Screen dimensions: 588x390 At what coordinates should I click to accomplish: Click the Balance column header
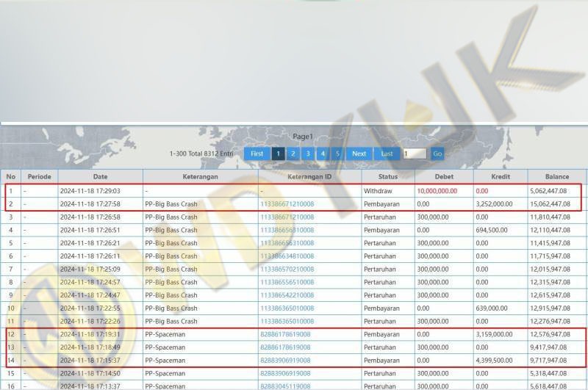coord(556,177)
